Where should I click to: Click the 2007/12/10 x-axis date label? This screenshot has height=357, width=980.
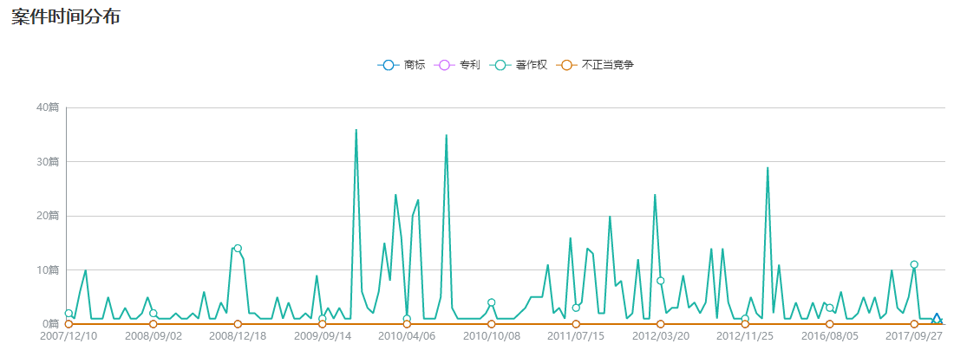(69, 336)
